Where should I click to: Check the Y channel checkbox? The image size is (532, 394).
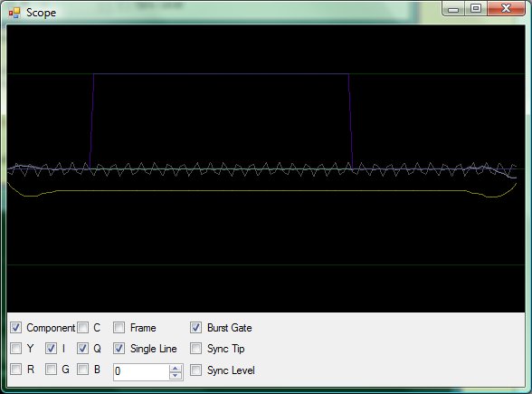(15, 349)
